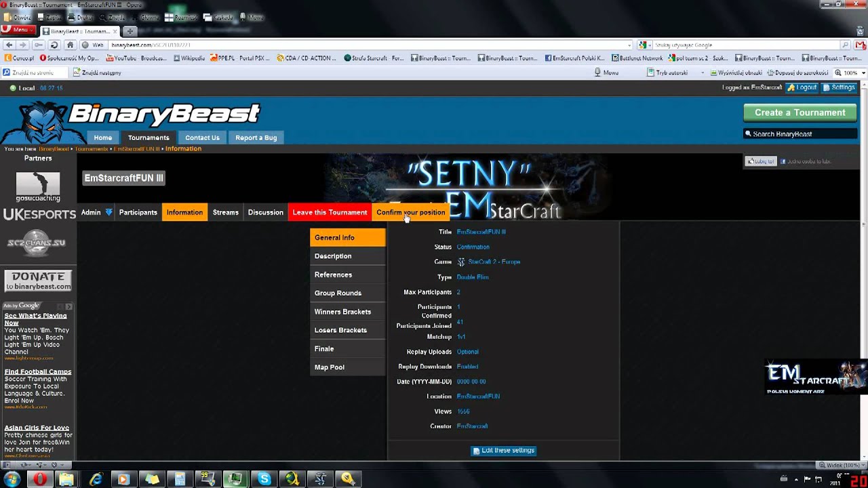The height and width of the screenshot is (488, 868).
Task: Open the Wikipedia bookmark
Action: click(x=189, y=58)
